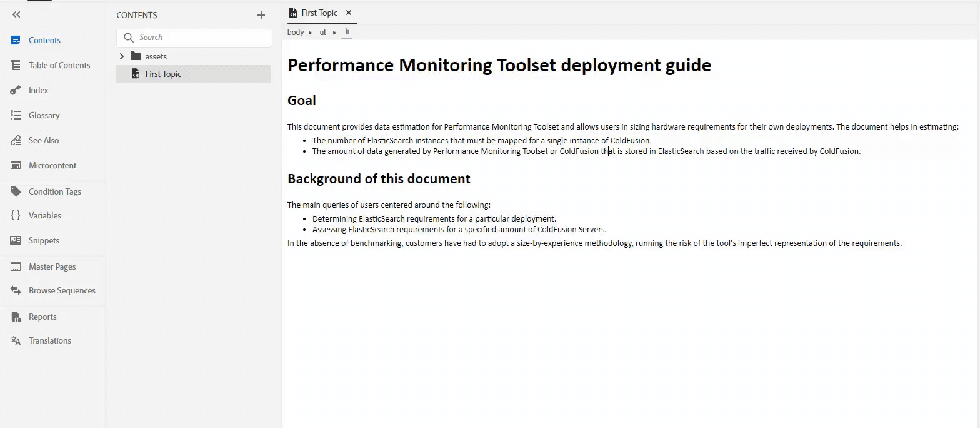980x428 pixels.
Task: Select the assets folder row
Action: click(194, 56)
